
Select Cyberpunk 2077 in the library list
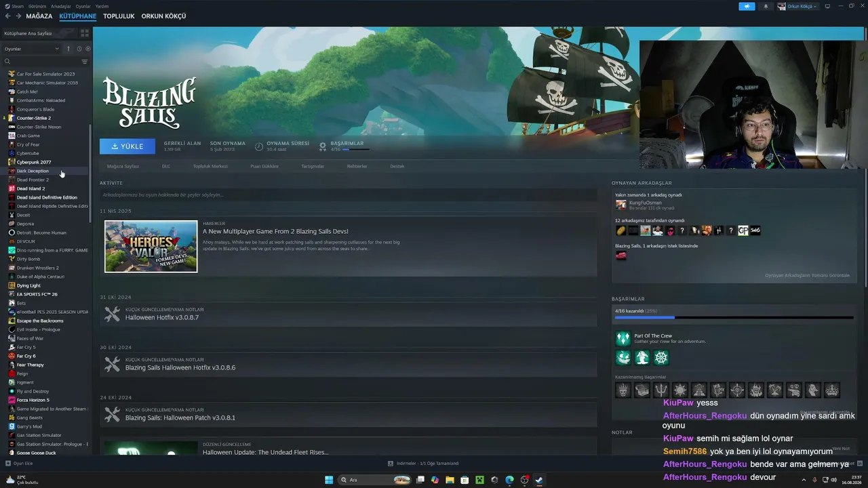coord(34,162)
